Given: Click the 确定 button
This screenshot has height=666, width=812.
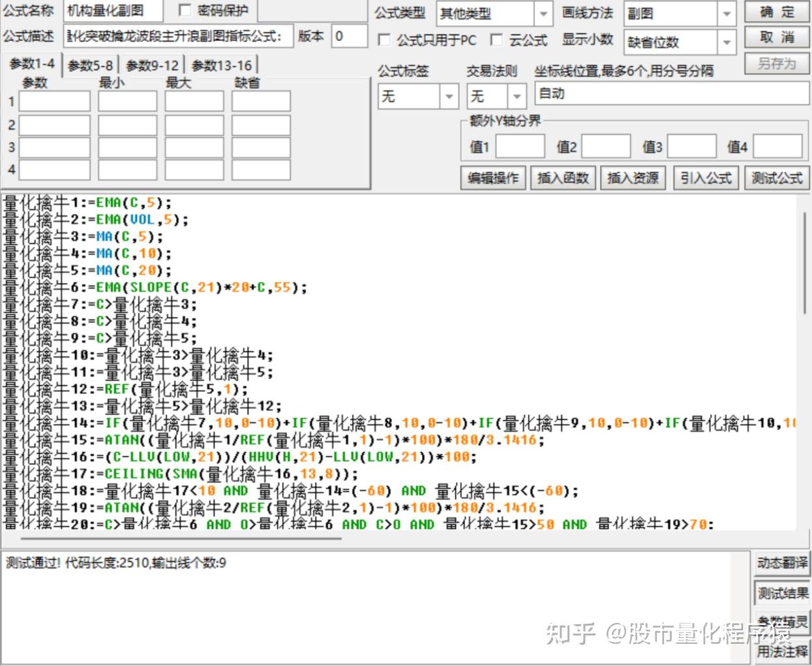Looking at the screenshot, I should 777,12.
